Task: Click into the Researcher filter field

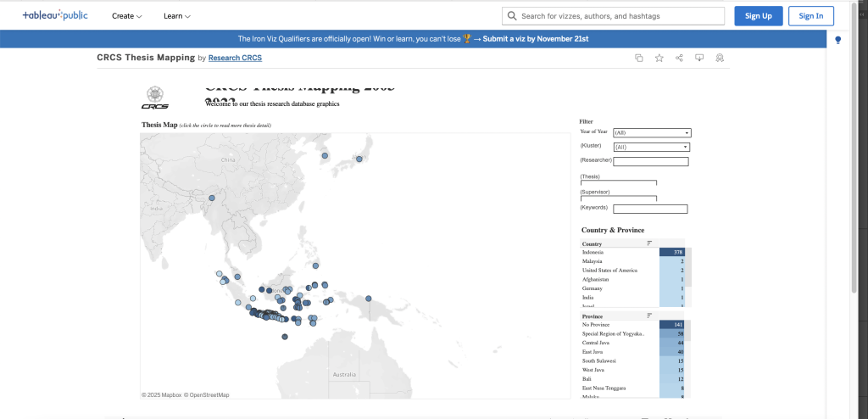Action: pyautogui.click(x=650, y=161)
